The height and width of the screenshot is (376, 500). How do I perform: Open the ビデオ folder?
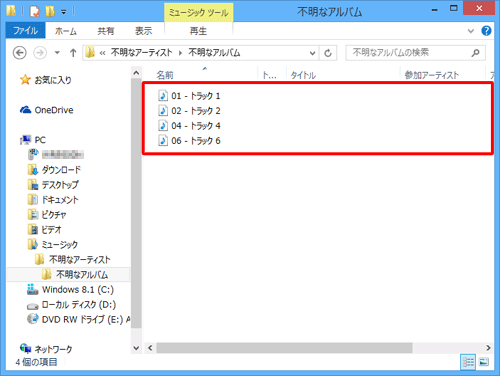[x=51, y=230]
